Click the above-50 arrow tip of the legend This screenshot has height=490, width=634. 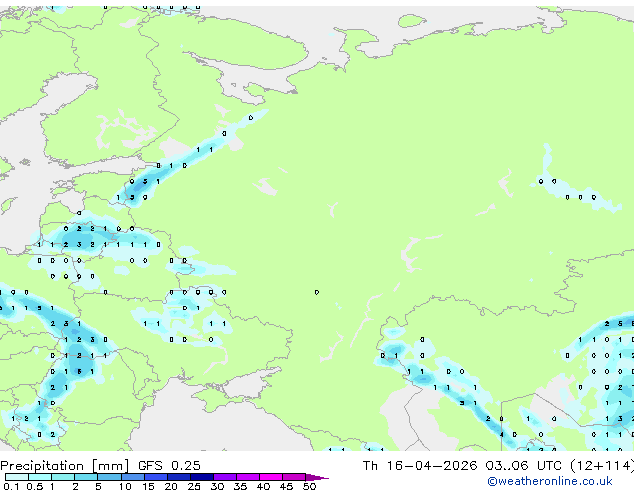(x=317, y=477)
